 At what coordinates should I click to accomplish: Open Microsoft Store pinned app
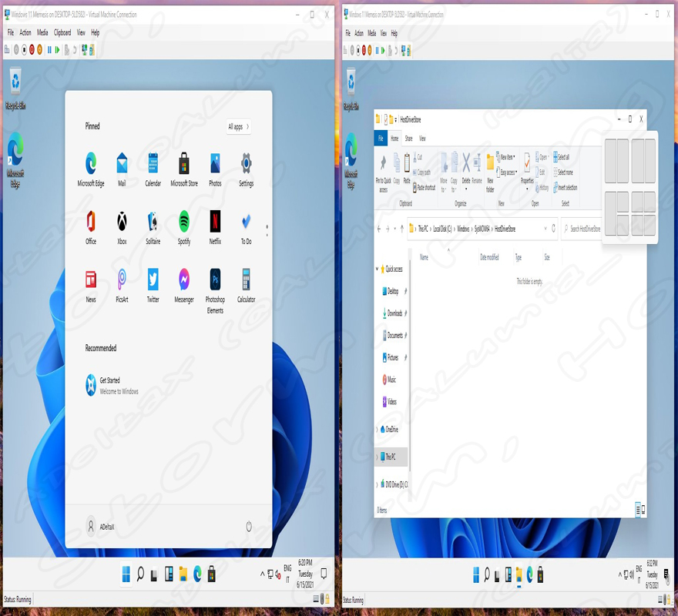pos(184,169)
